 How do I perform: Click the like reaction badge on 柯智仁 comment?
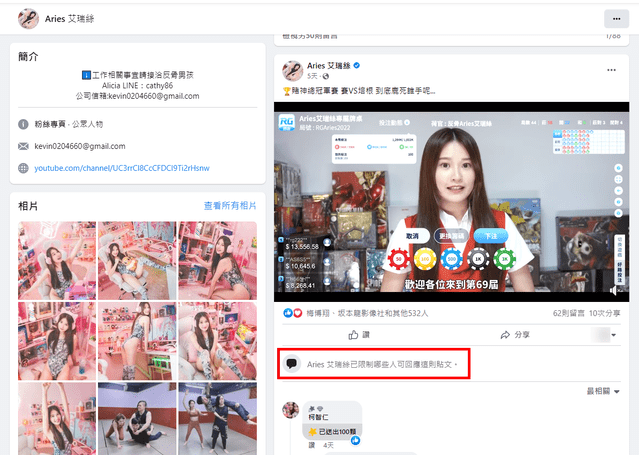point(356,440)
